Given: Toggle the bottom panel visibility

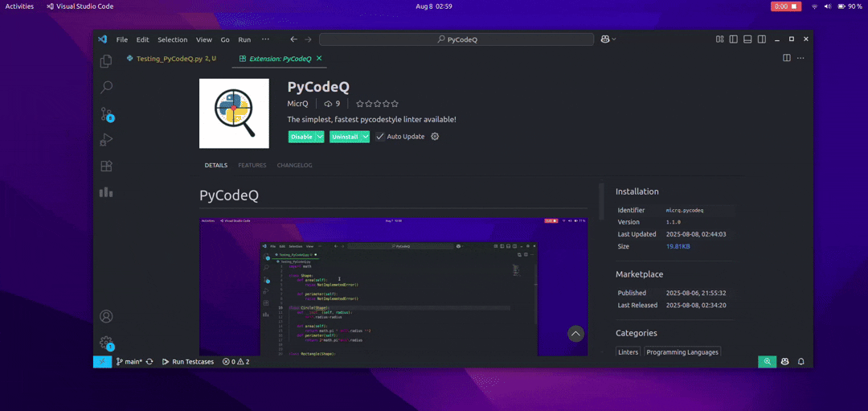Looking at the screenshot, I should 747,39.
